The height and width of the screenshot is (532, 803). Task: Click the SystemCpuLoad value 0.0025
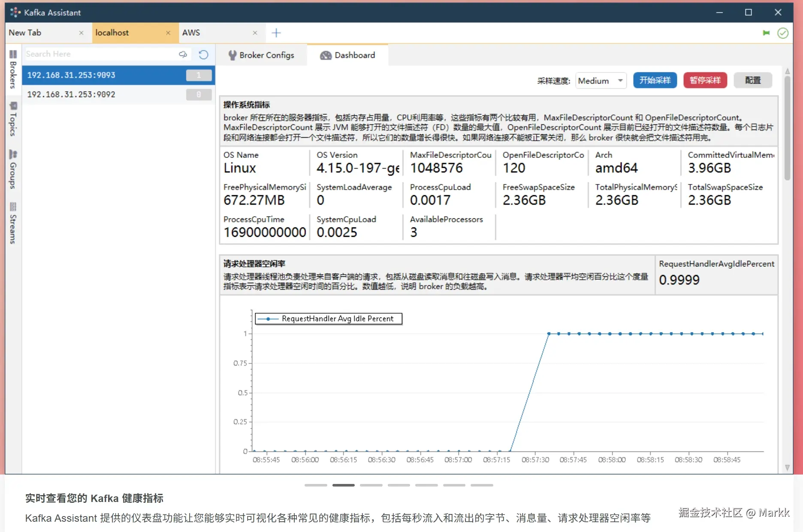click(x=337, y=233)
